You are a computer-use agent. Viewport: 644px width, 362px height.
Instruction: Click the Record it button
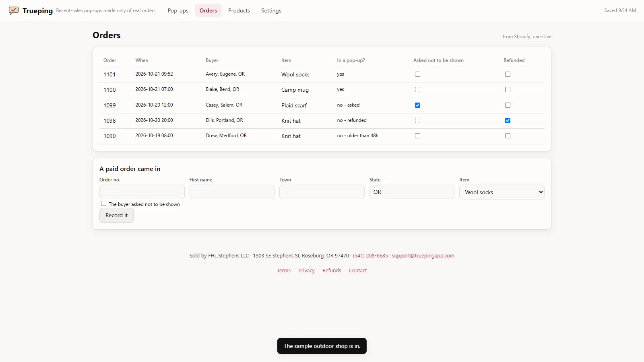point(116,216)
